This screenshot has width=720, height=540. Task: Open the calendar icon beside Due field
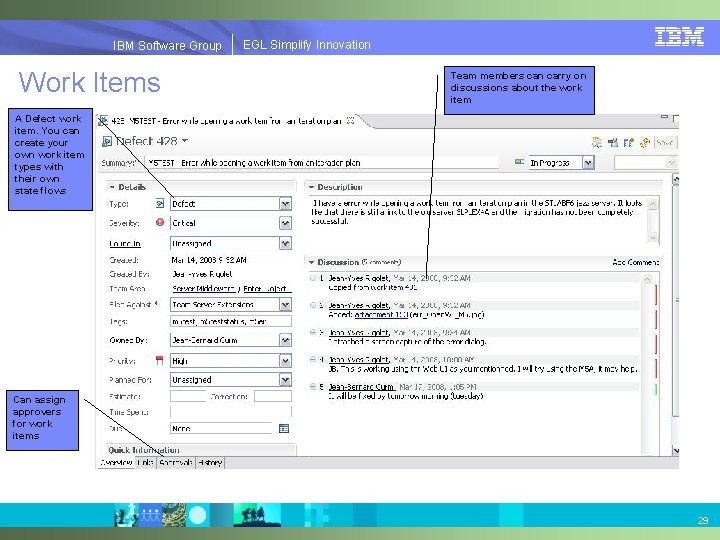click(284, 428)
